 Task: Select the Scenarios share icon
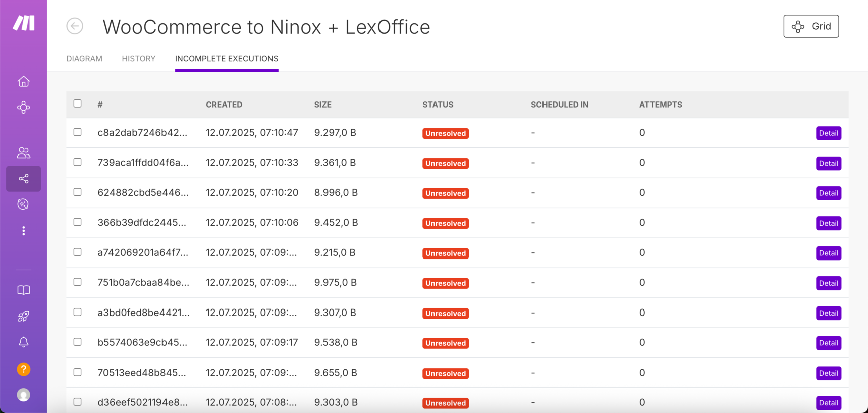click(23, 179)
